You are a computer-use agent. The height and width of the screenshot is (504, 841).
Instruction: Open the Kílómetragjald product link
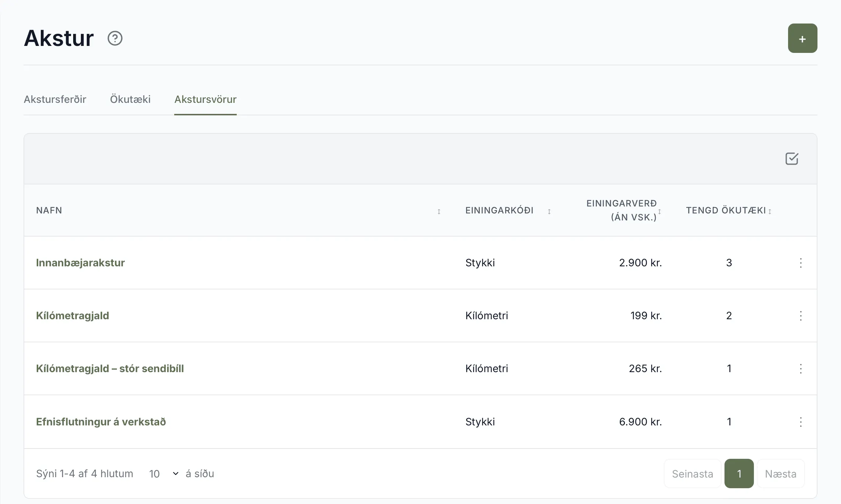72,316
